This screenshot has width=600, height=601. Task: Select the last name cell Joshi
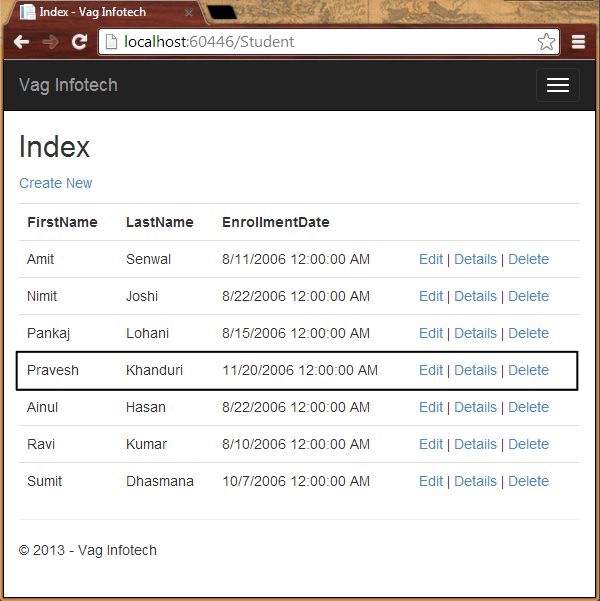coord(142,296)
